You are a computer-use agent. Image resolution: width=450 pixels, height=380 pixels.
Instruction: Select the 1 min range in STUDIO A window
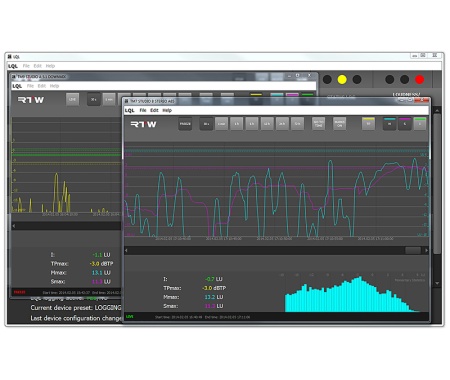pyautogui.click(x=109, y=99)
